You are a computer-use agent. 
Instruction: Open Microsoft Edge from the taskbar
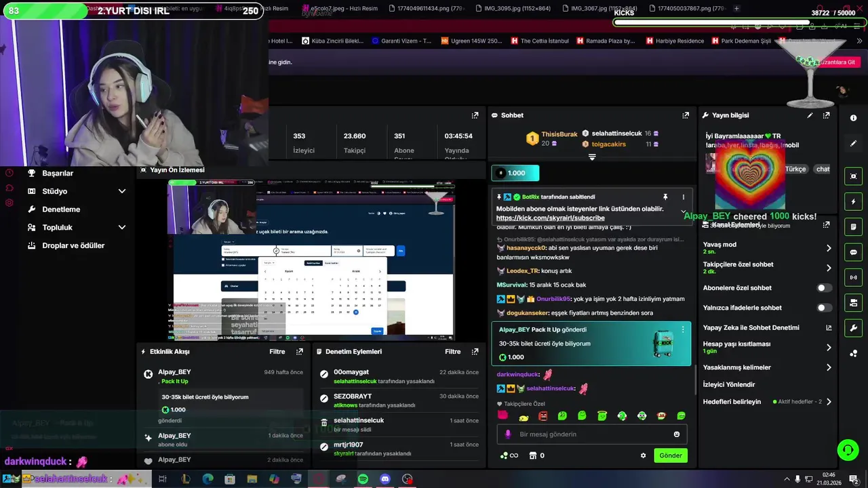208,479
